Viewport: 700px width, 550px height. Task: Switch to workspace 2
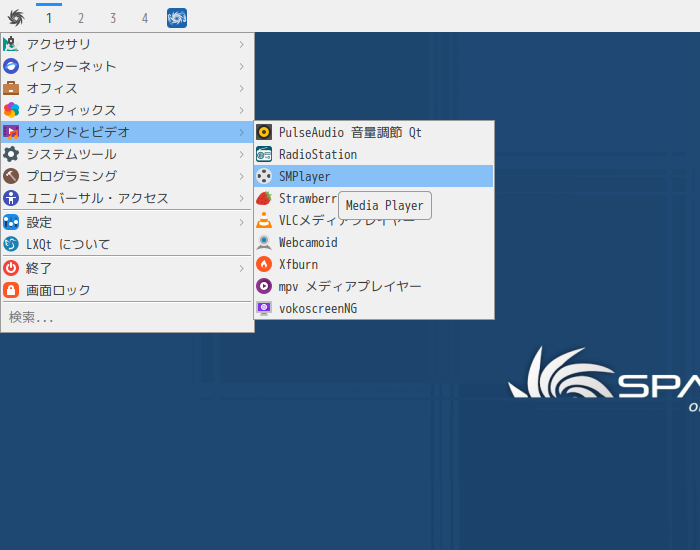(81, 18)
